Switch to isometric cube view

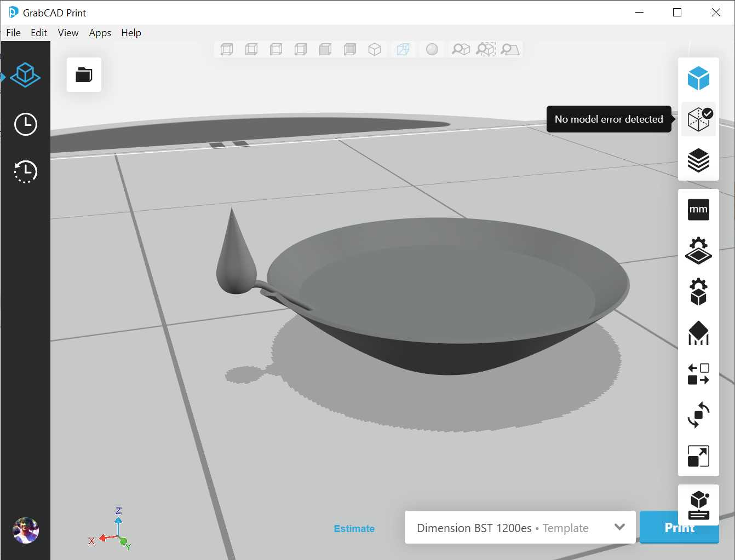coord(375,50)
